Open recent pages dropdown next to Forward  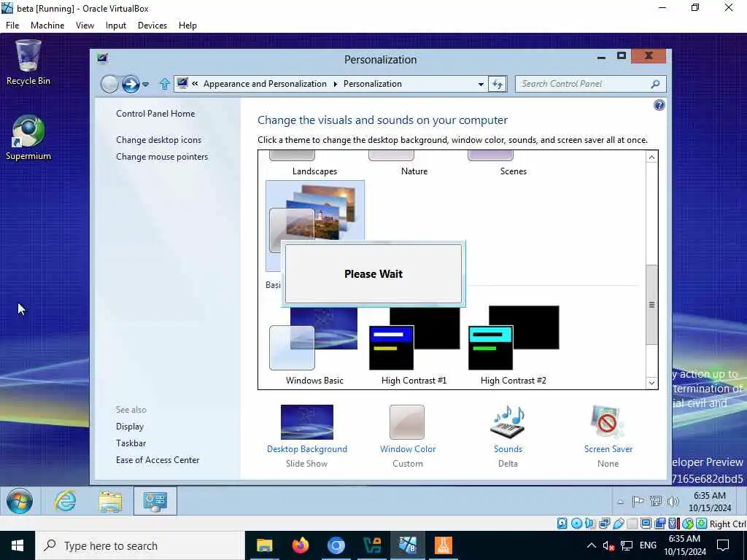[x=146, y=85]
